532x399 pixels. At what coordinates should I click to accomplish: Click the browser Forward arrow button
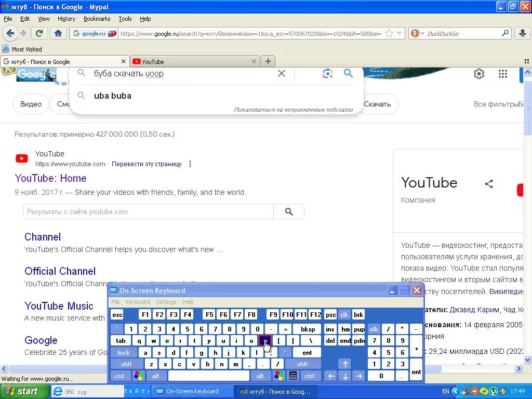click(x=23, y=33)
